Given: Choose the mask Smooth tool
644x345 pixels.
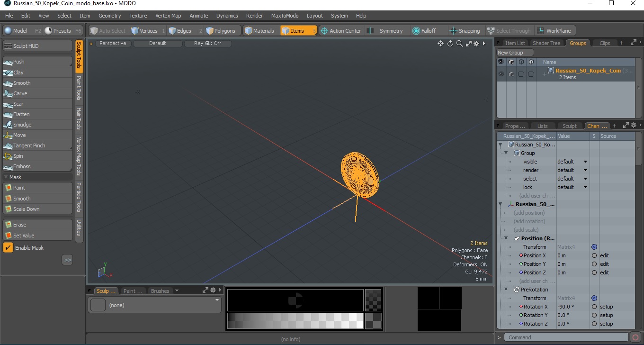Looking at the screenshot, I should [37, 199].
